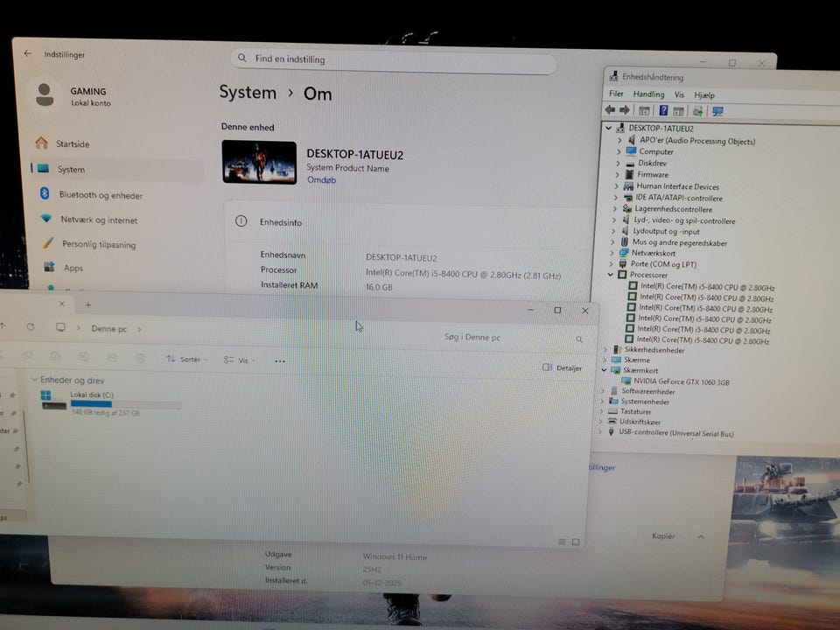The width and height of the screenshot is (840, 630).
Task: Click the search magnifier in Find en indstilling
Action: coord(242,58)
